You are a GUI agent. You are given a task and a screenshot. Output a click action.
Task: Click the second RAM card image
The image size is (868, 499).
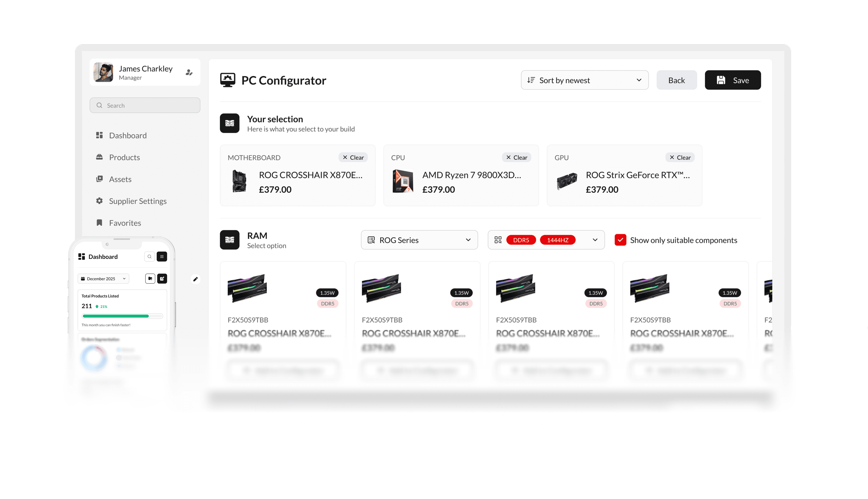tap(381, 288)
